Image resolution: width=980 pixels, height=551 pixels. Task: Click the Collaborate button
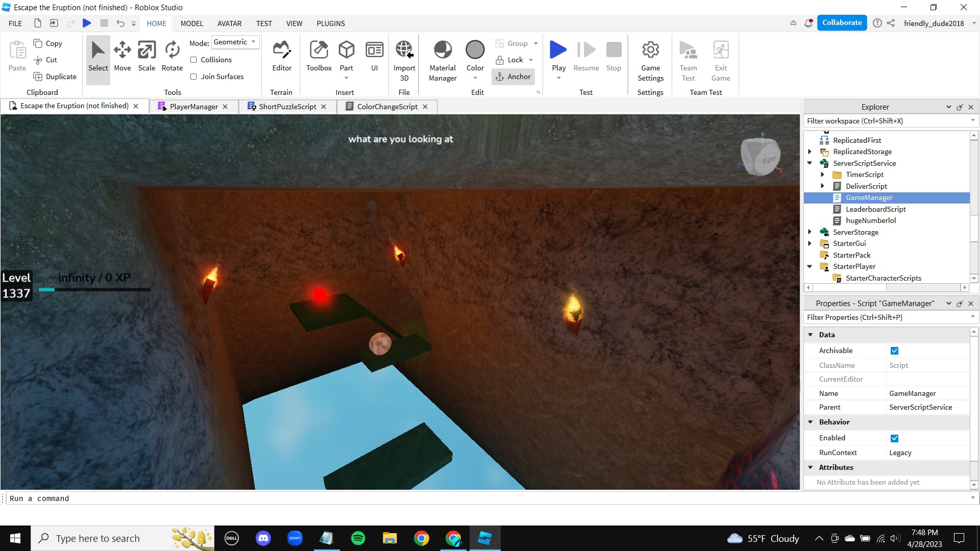point(842,22)
